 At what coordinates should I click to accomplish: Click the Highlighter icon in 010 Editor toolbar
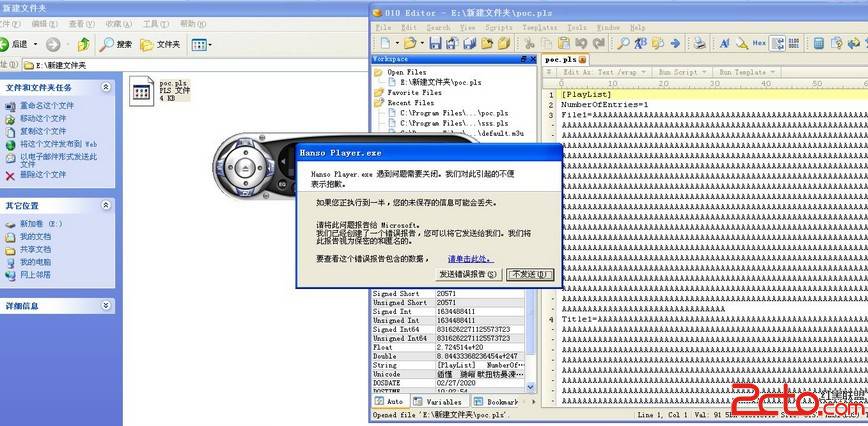[742, 43]
